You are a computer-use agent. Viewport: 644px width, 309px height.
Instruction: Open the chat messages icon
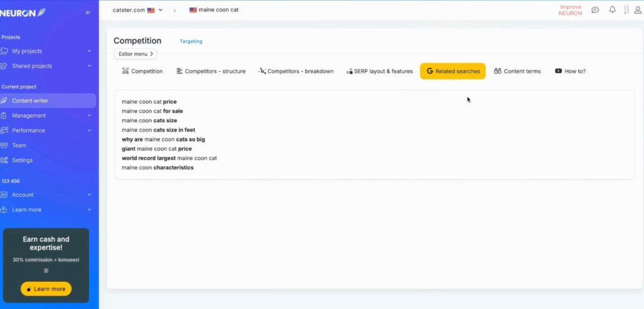595,10
